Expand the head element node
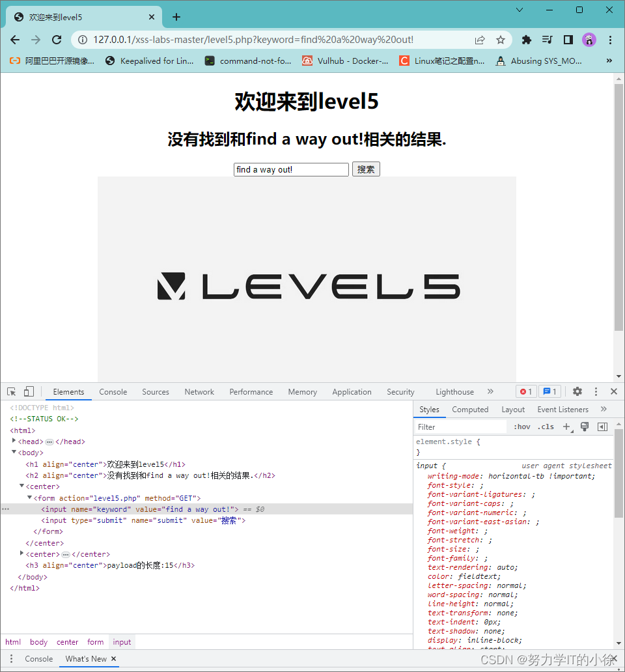Screen dimensions: 625x672 [x=14, y=441]
